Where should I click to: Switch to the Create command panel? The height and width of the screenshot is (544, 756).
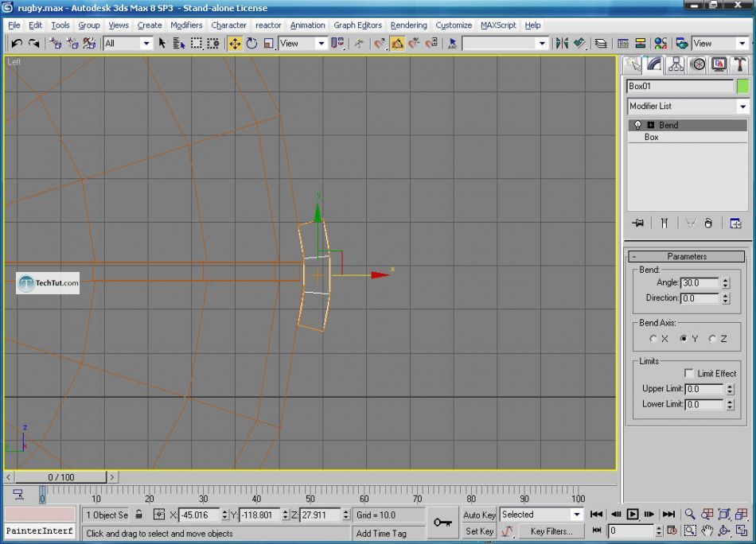(633, 64)
